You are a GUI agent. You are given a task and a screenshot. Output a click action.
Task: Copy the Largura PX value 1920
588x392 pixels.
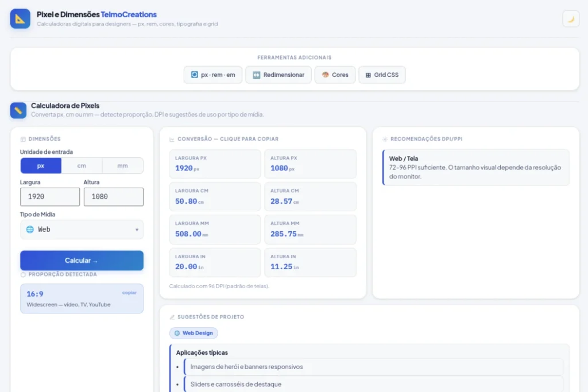click(x=215, y=164)
